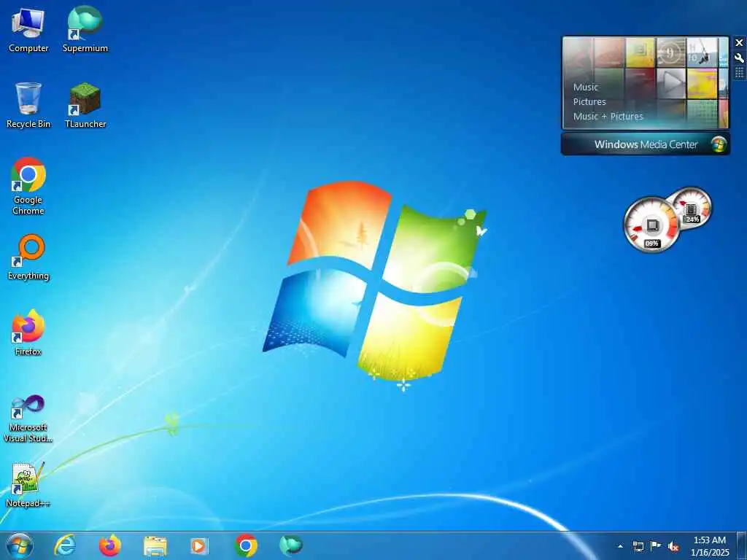
Task: Open Media Center gadget options wrench
Action: 740,58
